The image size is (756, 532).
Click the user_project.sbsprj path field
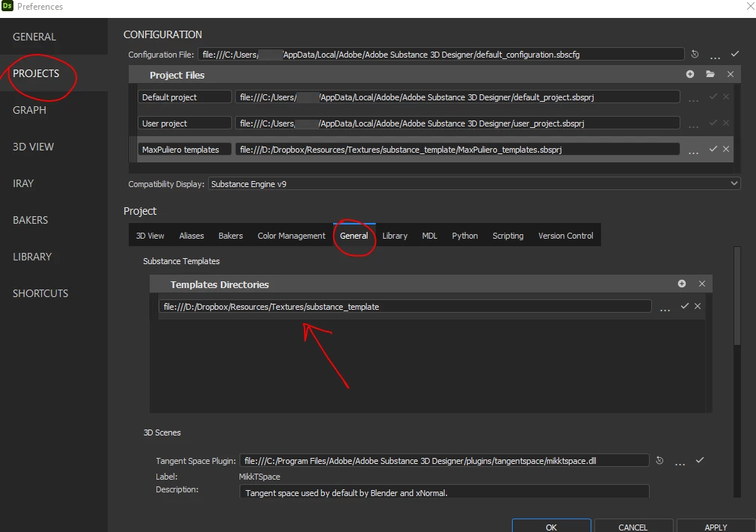(x=457, y=123)
